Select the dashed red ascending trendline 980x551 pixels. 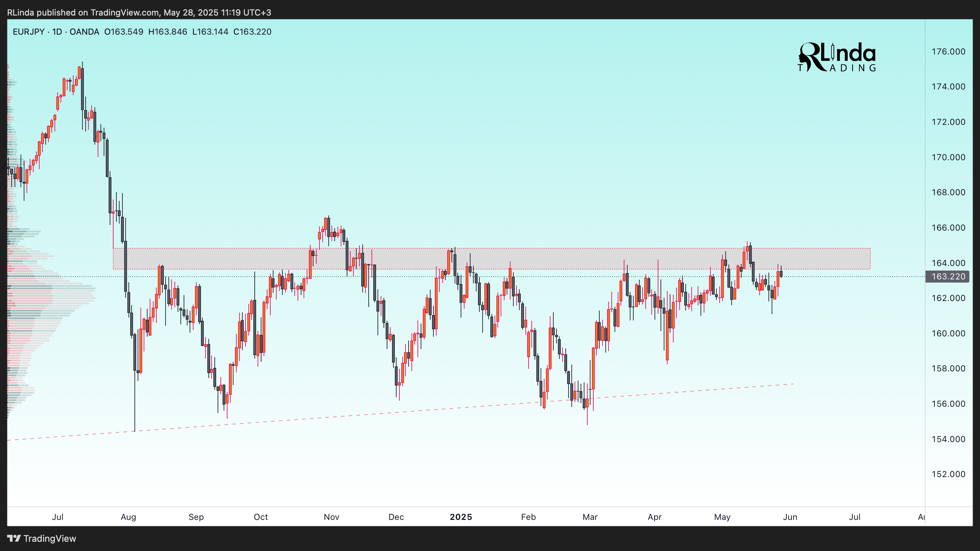pos(400,412)
